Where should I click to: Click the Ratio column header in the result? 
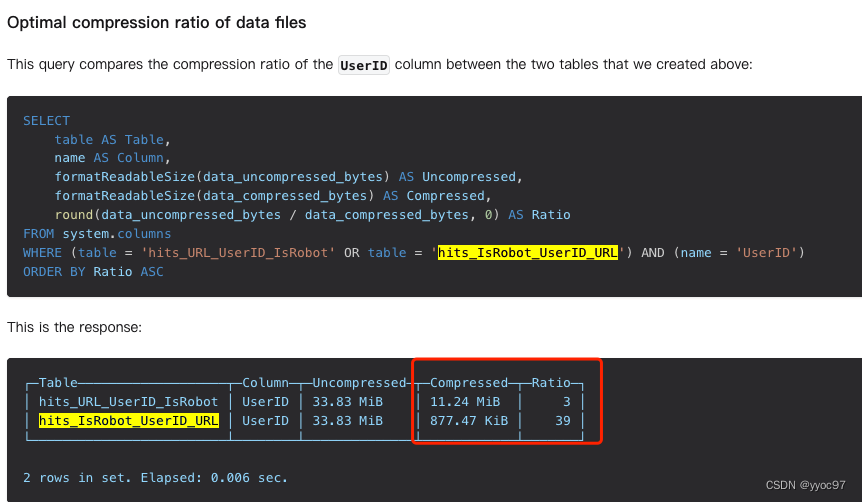(551, 383)
